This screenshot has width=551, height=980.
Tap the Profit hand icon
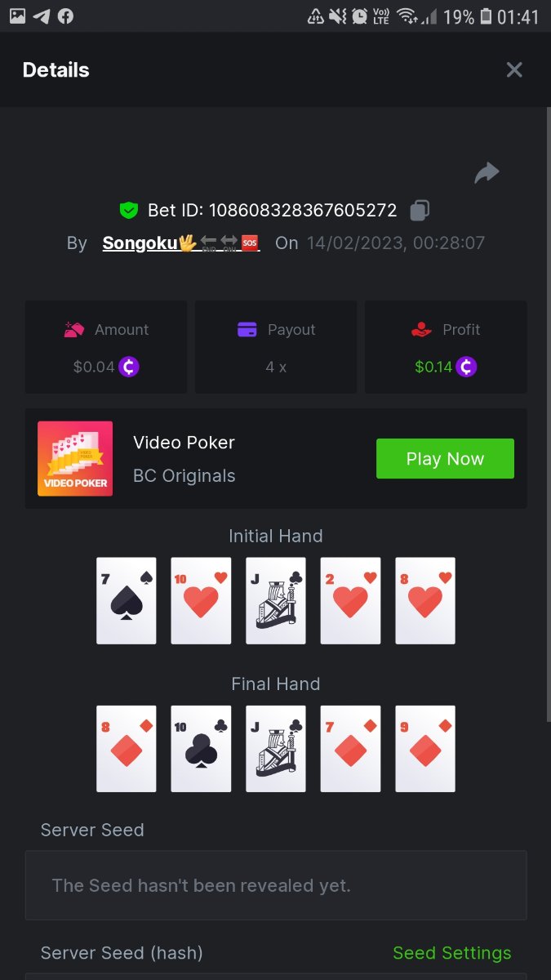421,330
